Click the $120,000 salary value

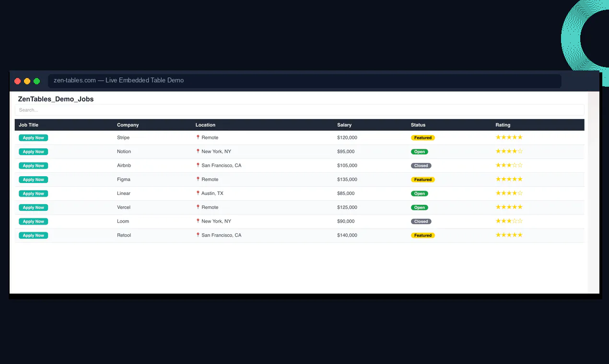pos(347,137)
